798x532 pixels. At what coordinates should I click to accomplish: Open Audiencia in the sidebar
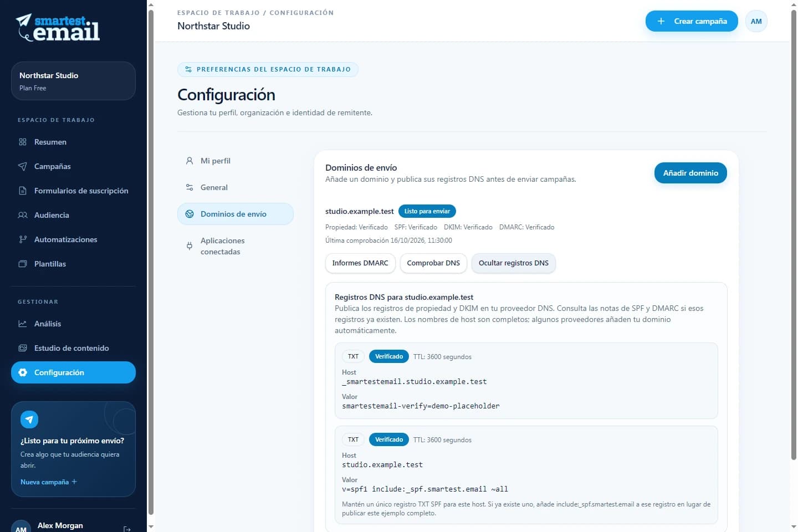[73, 215]
